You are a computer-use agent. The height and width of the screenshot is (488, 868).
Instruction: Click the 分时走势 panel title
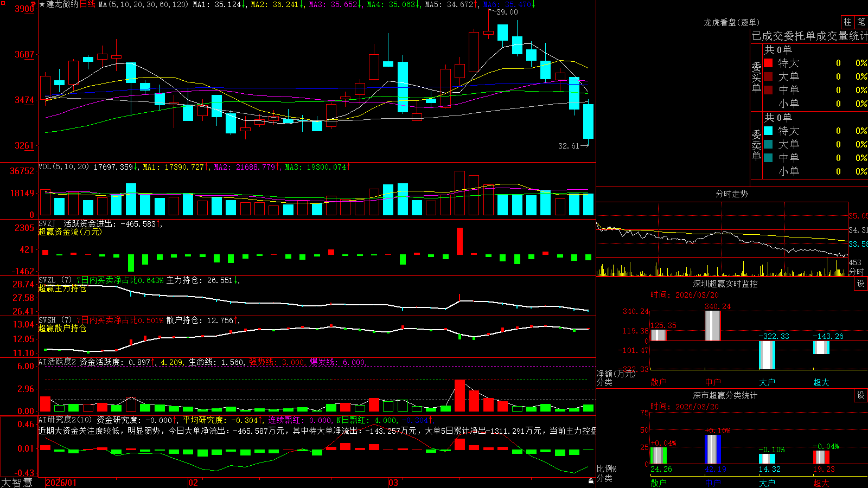tap(731, 194)
